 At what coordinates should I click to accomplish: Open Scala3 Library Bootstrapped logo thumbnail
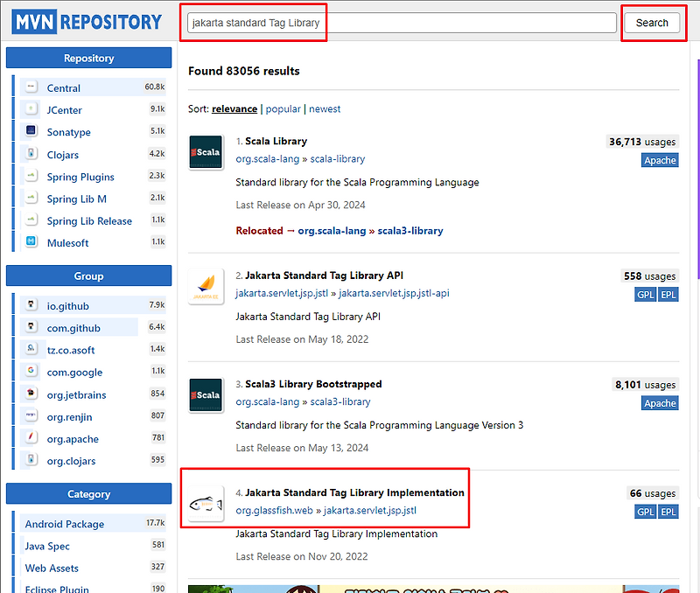[x=206, y=395]
